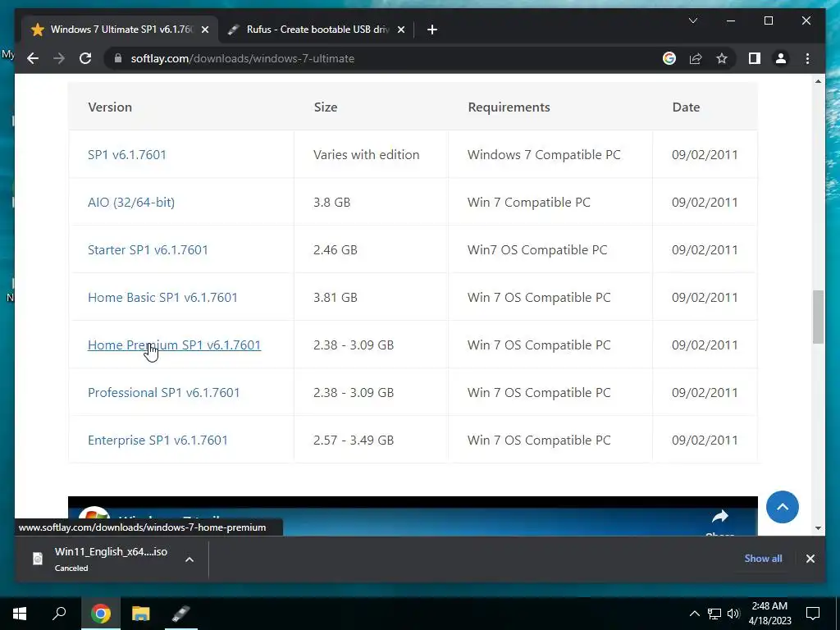Open the Enterprise SP1 v6.1.7601 link
The height and width of the screenshot is (630, 840).
(x=157, y=441)
